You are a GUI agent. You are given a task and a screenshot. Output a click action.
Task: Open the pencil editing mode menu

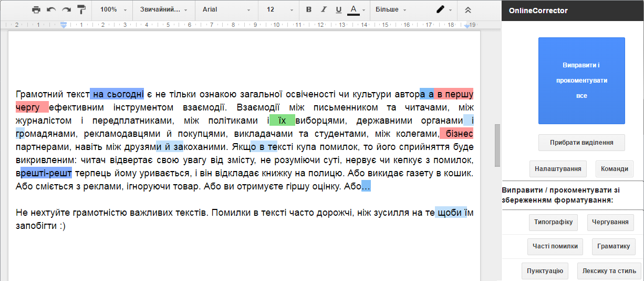pos(444,9)
